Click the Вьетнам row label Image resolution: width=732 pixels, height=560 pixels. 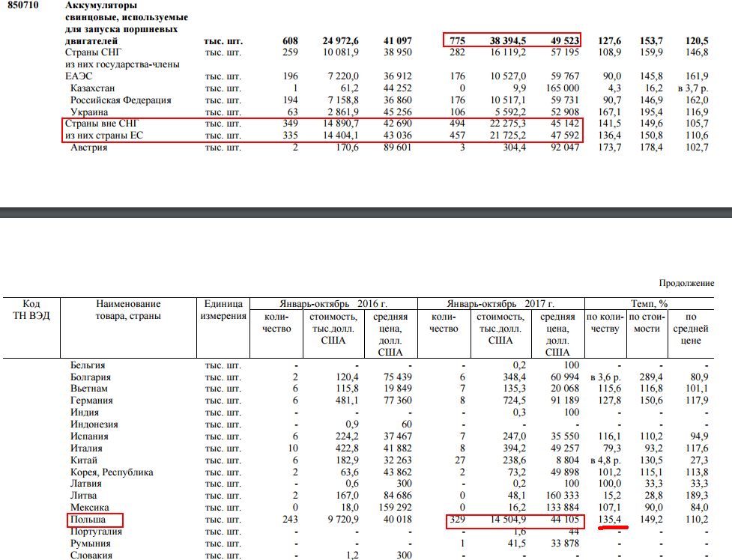(x=89, y=389)
